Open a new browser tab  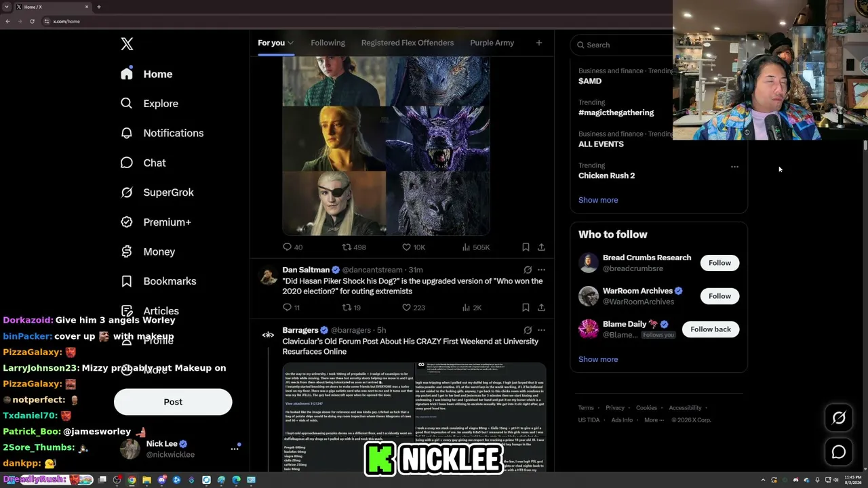point(99,7)
